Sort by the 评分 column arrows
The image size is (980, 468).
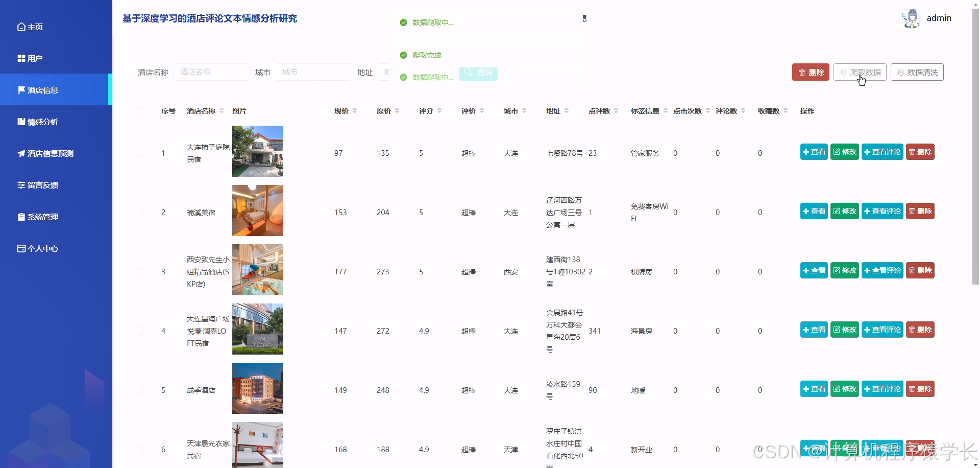439,111
